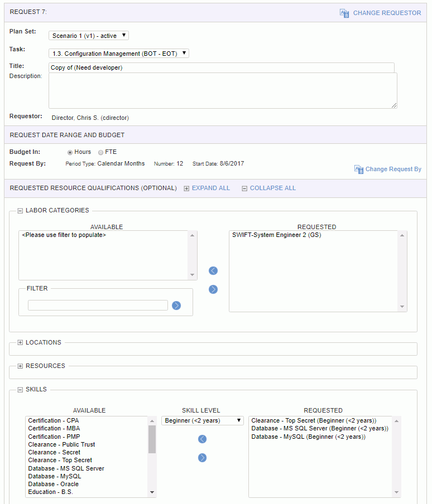Select Certification - CPA in available skills
This screenshot has width=432, height=504.
[x=54, y=420]
